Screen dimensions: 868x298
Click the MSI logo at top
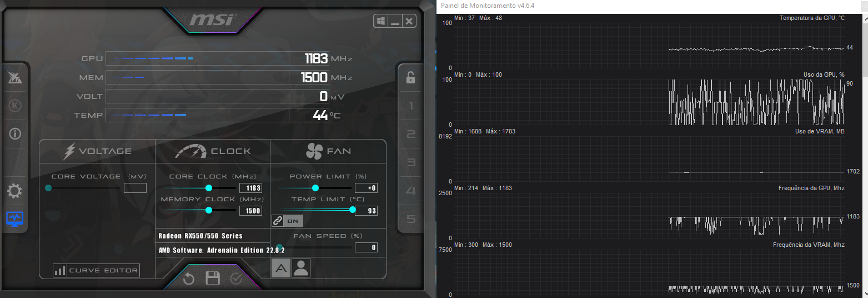[213, 21]
